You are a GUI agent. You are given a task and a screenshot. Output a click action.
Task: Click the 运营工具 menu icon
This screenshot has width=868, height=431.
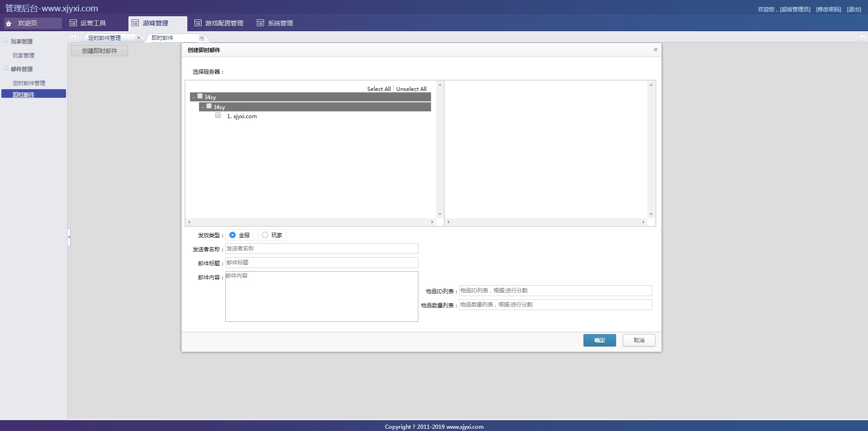pos(73,23)
